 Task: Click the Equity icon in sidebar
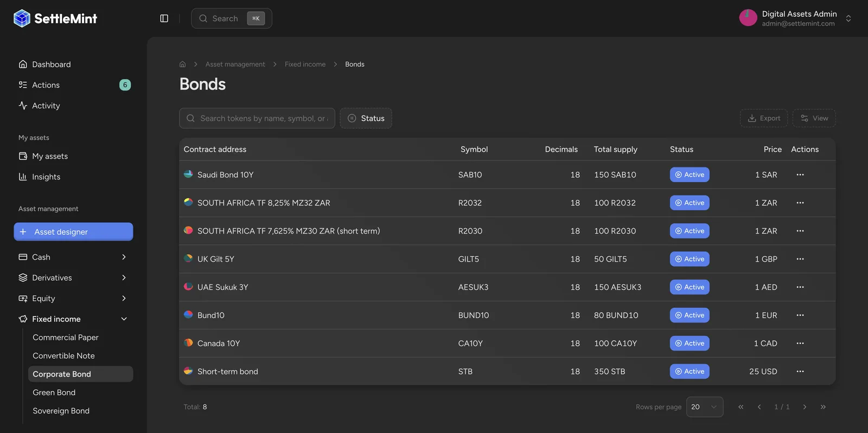[x=23, y=298]
